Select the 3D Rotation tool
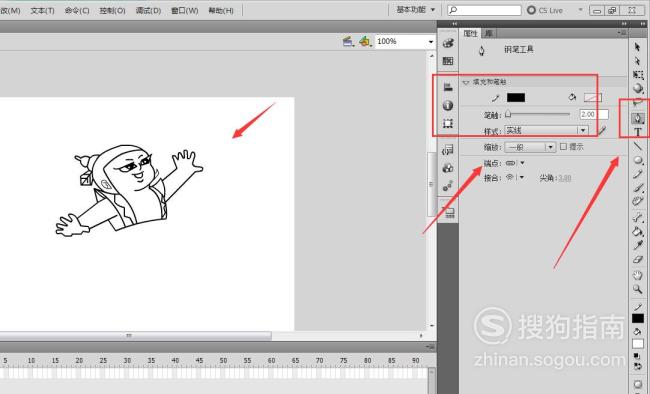 click(x=638, y=88)
